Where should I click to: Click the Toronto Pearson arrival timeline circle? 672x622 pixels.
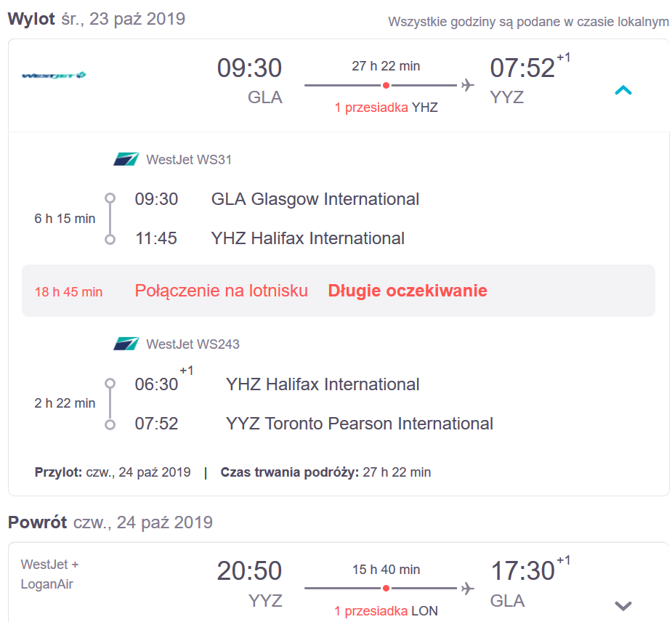click(x=110, y=424)
